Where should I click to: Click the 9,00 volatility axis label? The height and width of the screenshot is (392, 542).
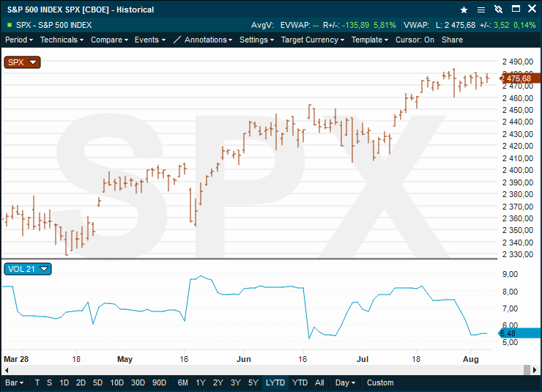510,274
